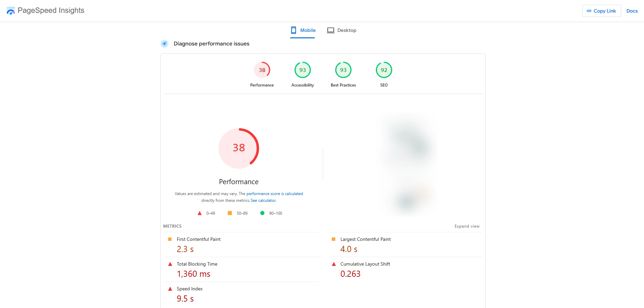This screenshot has width=644, height=308.
Task: Click the Largest Contentful Paint label
Action: point(365,239)
